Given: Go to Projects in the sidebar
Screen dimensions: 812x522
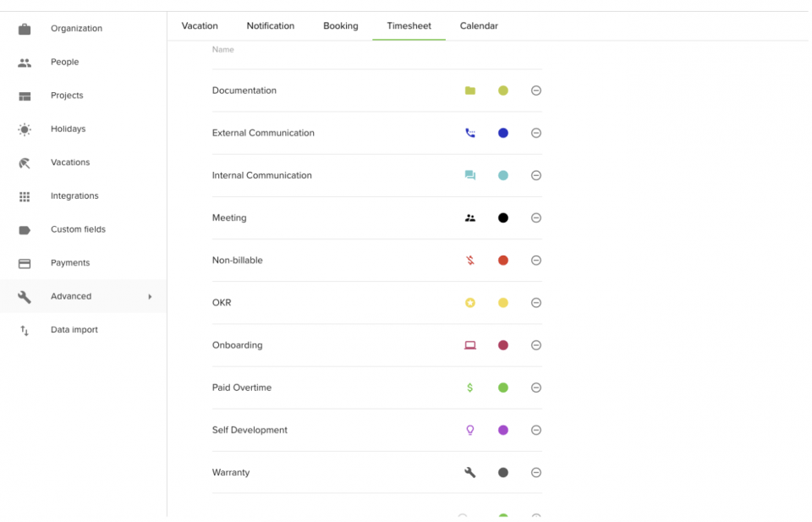Looking at the screenshot, I should pyautogui.click(x=83, y=96).
